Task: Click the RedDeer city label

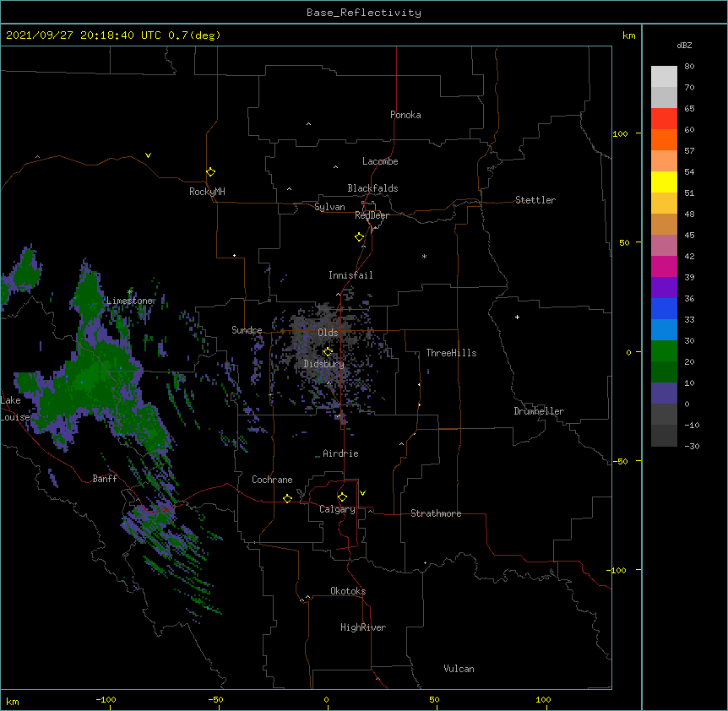Action: [372, 215]
